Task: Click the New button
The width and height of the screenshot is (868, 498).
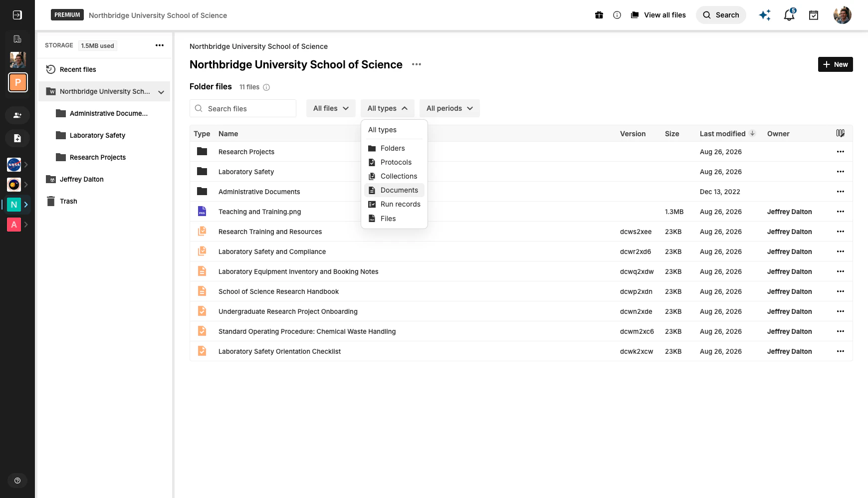Action: [x=836, y=64]
